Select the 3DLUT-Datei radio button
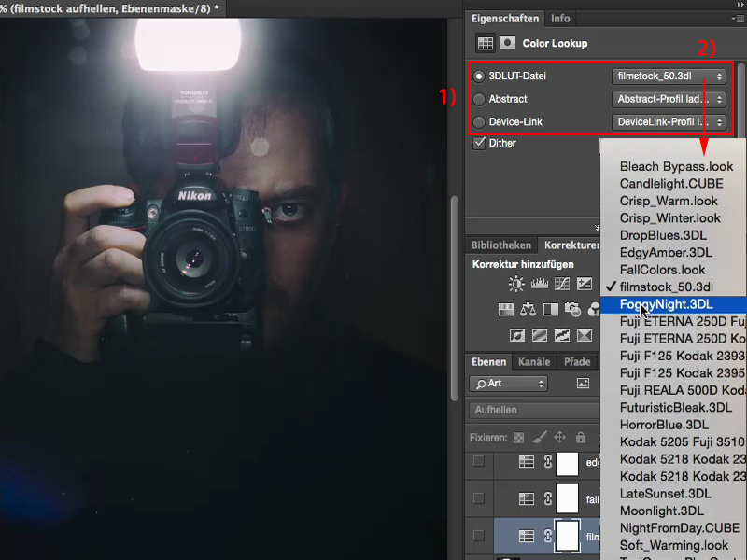747x560 pixels. [479, 77]
